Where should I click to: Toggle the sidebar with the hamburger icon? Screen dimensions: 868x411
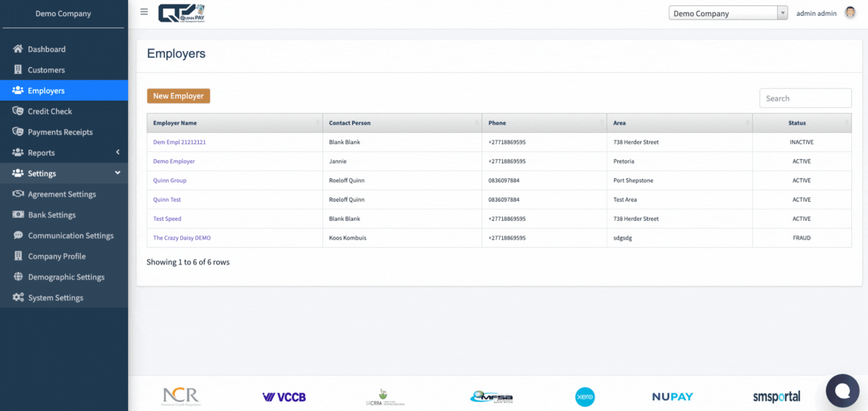coord(144,12)
